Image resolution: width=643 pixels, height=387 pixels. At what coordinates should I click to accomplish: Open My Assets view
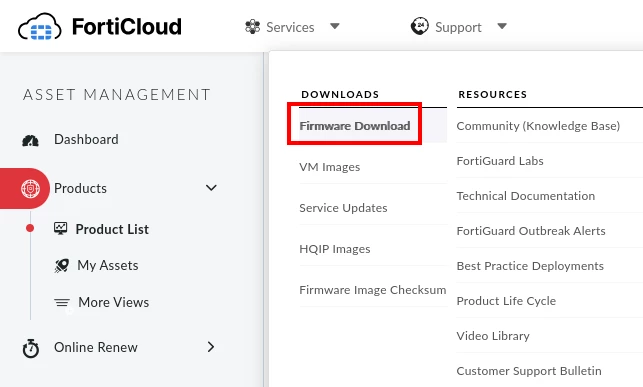point(108,265)
